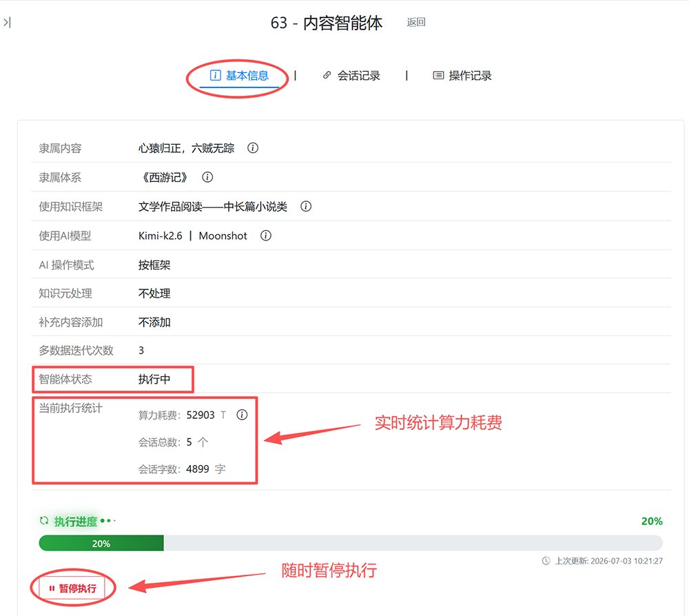Click the 63 - 内容智能体 page title

[327, 23]
